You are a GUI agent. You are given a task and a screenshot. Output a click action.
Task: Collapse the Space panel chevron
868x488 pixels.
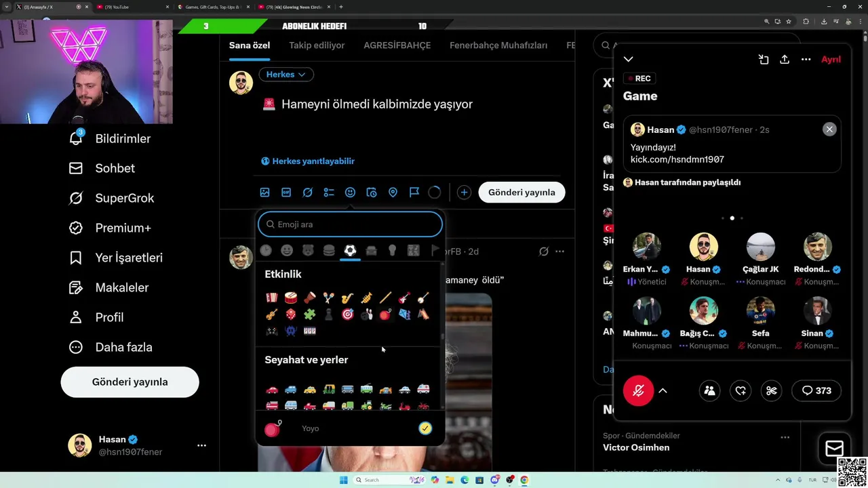(x=629, y=60)
